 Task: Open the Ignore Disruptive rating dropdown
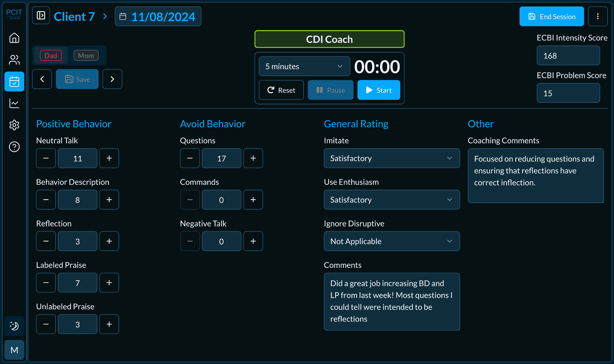[x=392, y=241]
